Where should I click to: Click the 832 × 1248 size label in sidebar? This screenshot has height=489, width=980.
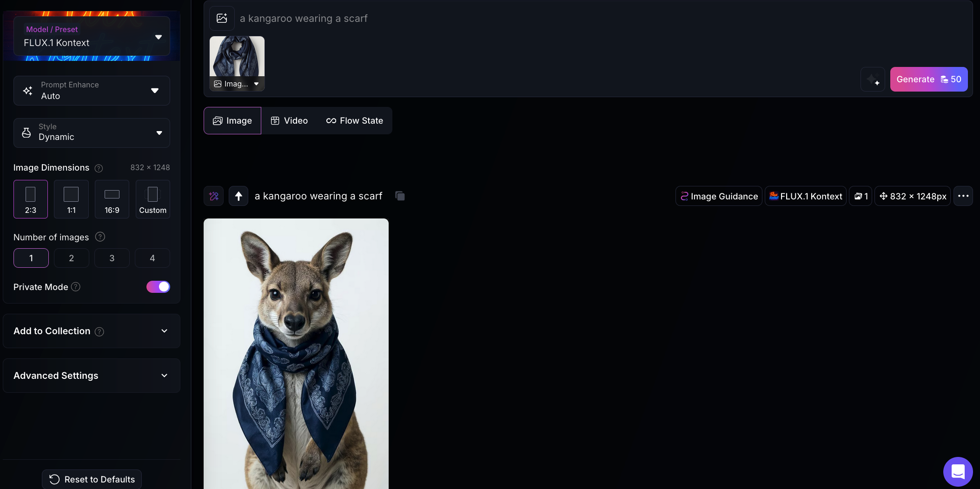click(x=150, y=168)
